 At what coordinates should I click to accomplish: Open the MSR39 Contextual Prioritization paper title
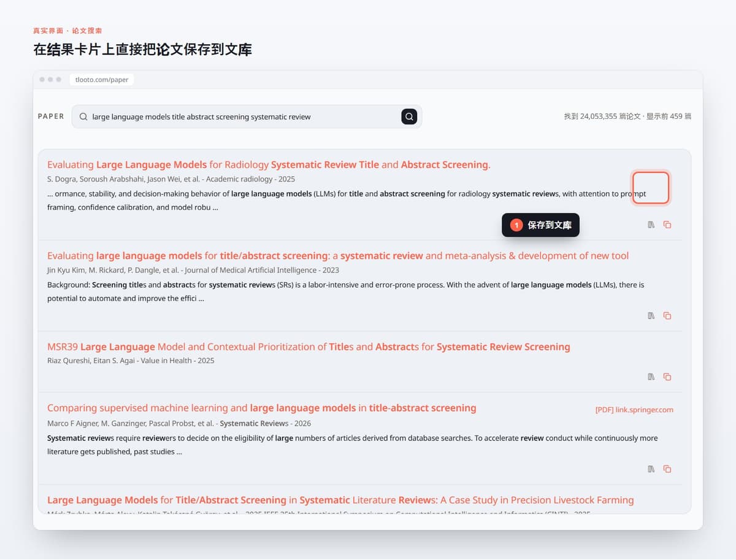pyautogui.click(x=309, y=347)
